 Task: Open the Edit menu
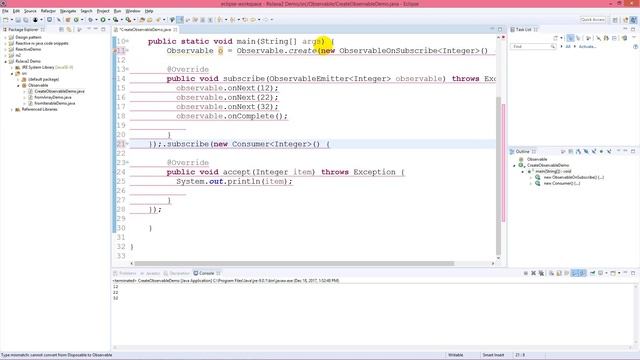(x=16, y=11)
